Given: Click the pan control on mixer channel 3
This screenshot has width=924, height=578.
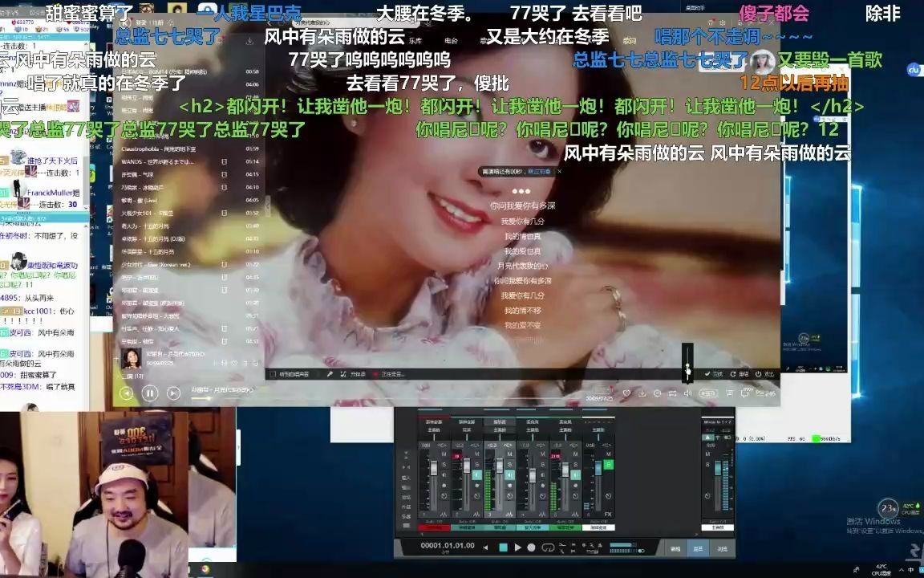Looking at the screenshot, I should point(508,446).
